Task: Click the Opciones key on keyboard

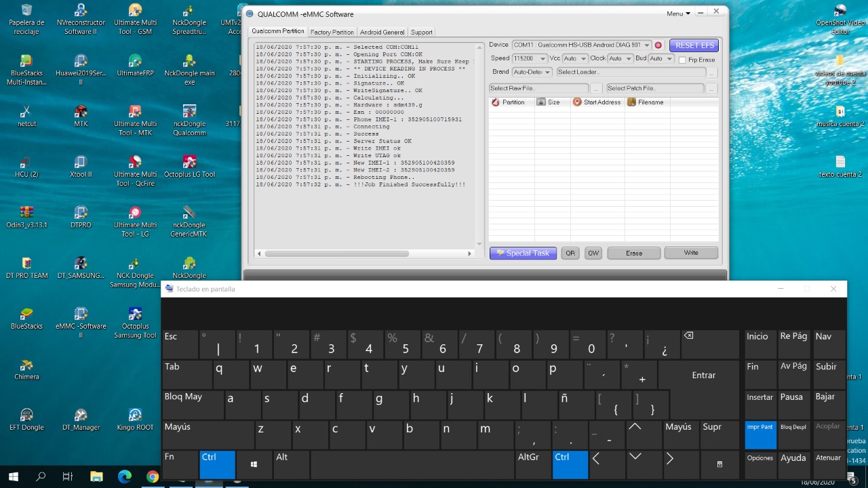Action: click(760, 465)
